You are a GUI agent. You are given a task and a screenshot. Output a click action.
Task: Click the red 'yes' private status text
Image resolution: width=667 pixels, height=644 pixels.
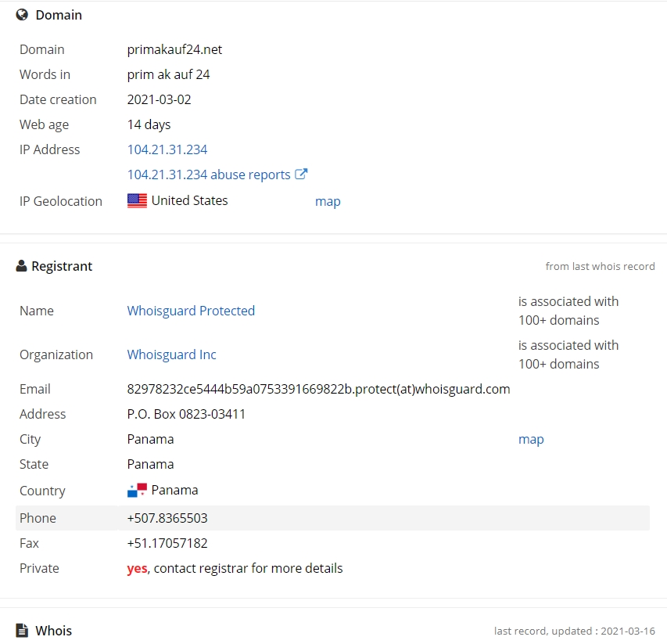137,569
